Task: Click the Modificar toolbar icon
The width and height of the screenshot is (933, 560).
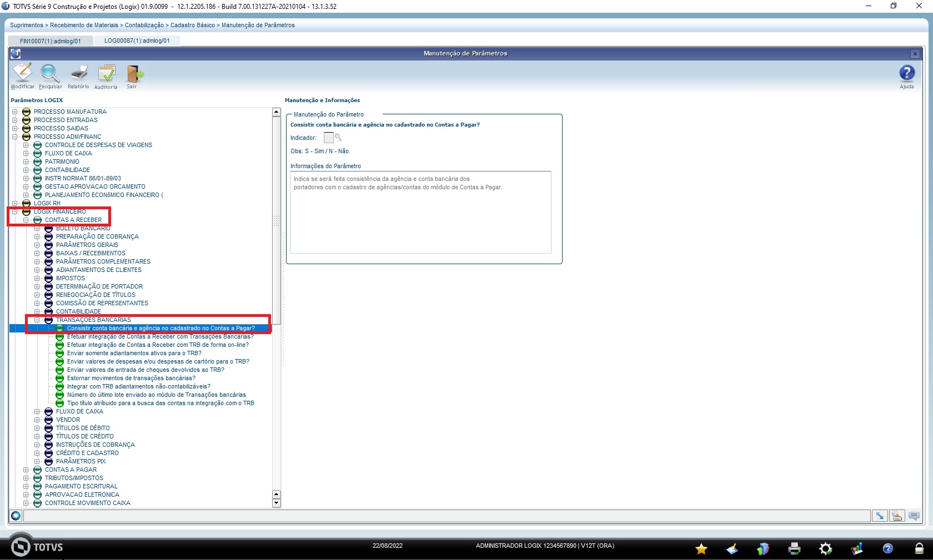Action: tap(22, 74)
